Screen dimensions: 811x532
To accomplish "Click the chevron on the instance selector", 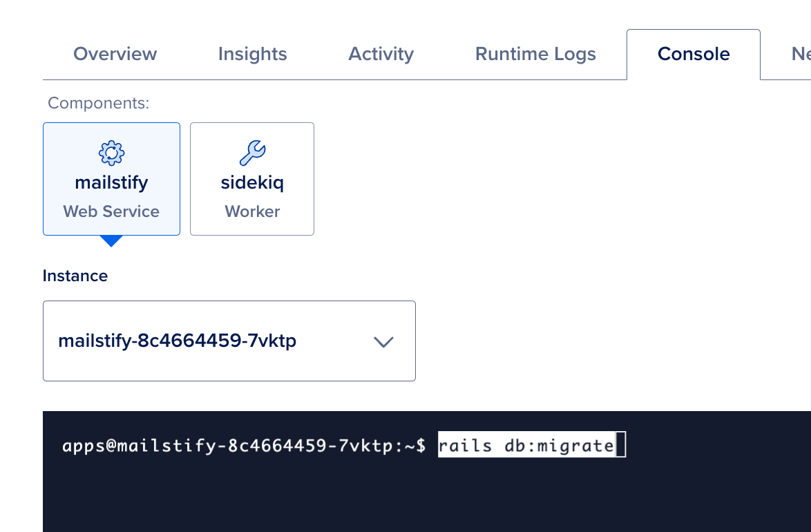I will pyautogui.click(x=383, y=341).
